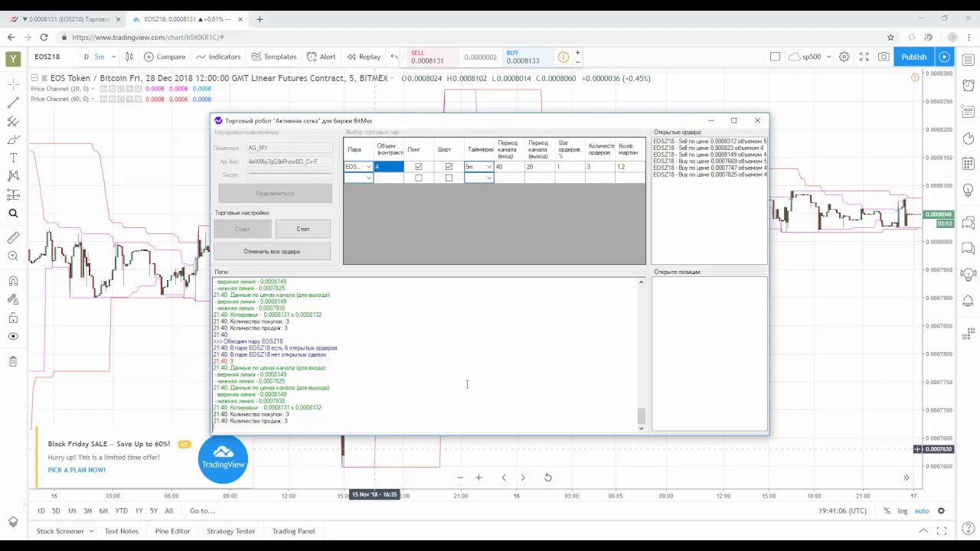Image resolution: width=980 pixels, height=551 pixels.
Task: Open the alerts clock panel in right sidebar
Action: (969, 86)
